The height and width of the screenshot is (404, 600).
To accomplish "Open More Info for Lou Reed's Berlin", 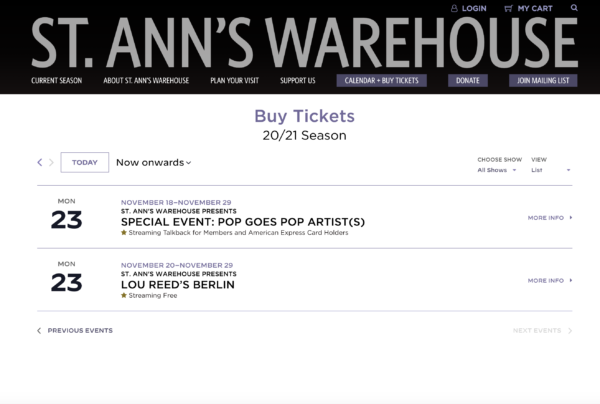I will tap(550, 280).
